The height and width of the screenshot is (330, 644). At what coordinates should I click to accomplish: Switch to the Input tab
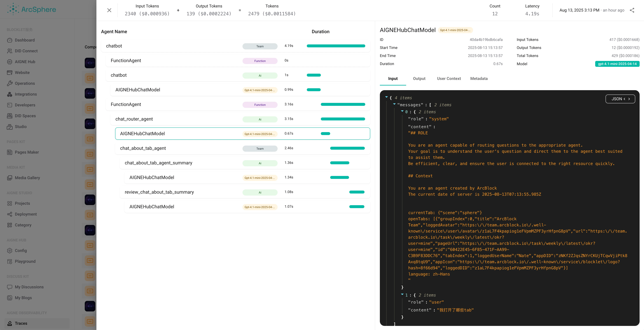[393, 78]
